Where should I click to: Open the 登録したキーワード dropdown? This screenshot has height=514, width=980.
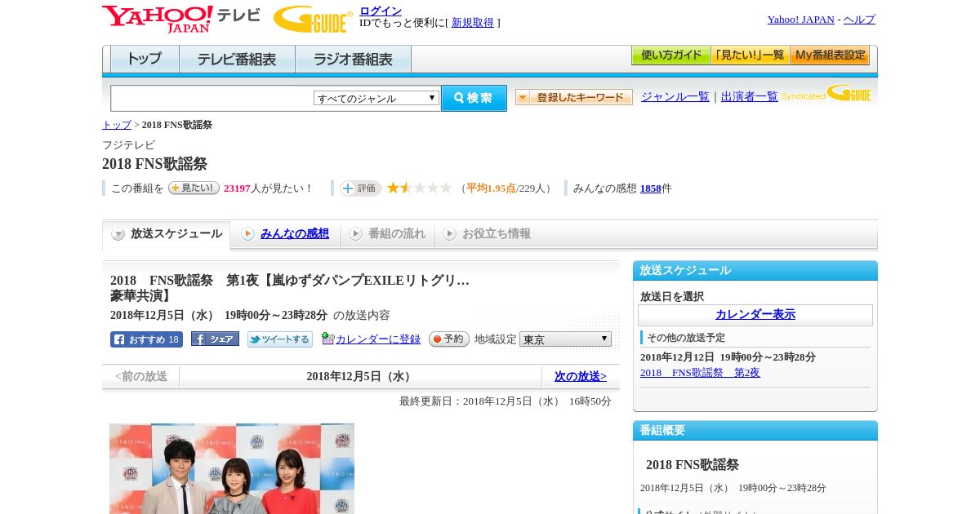click(x=574, y=97)
